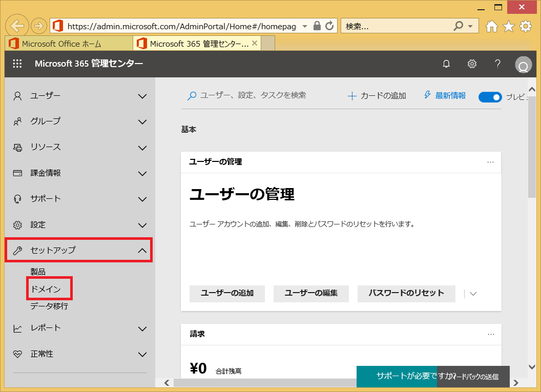
Task: Click the グループ people icon in sidebar
Action: [x=17, y=121]
